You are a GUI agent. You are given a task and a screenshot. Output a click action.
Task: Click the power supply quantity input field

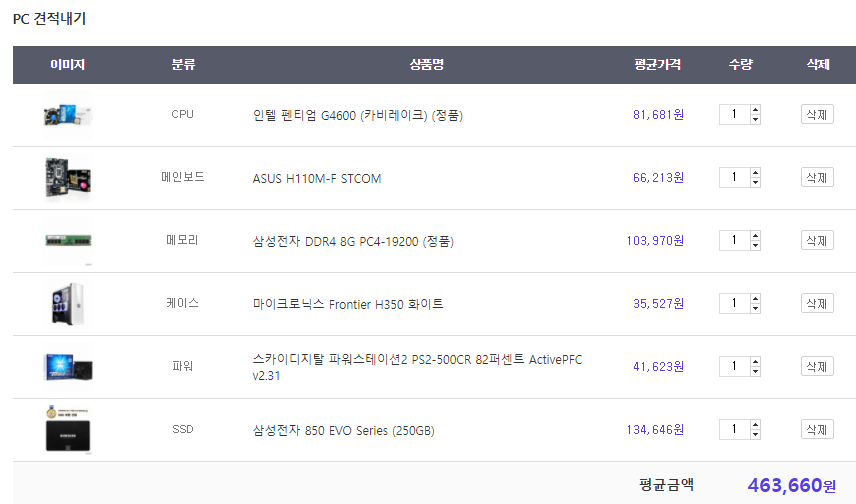(x=733, y=366)
